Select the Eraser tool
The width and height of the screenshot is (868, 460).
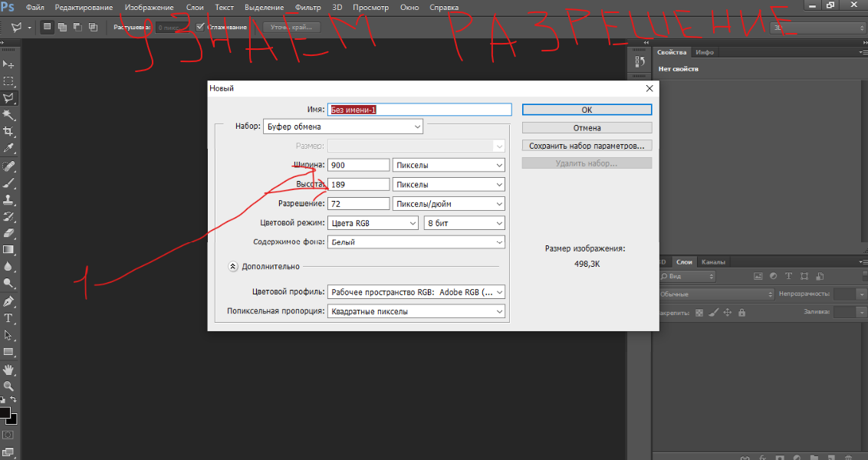pyautogui.click(x=9, y=233)
